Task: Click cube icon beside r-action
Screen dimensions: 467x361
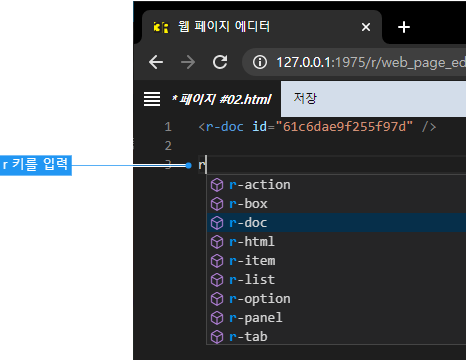Action: point(217,185)
